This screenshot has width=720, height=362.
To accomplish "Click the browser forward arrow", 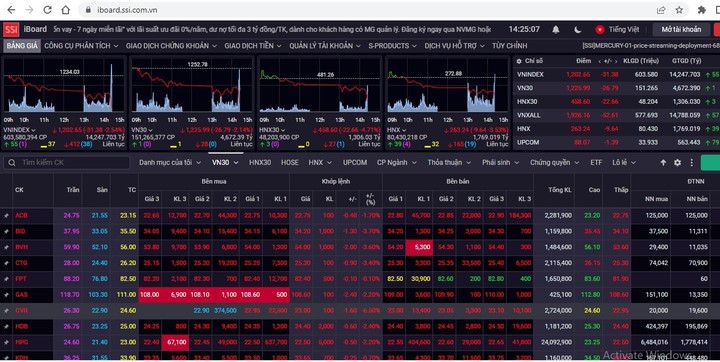I will (29, 10).
